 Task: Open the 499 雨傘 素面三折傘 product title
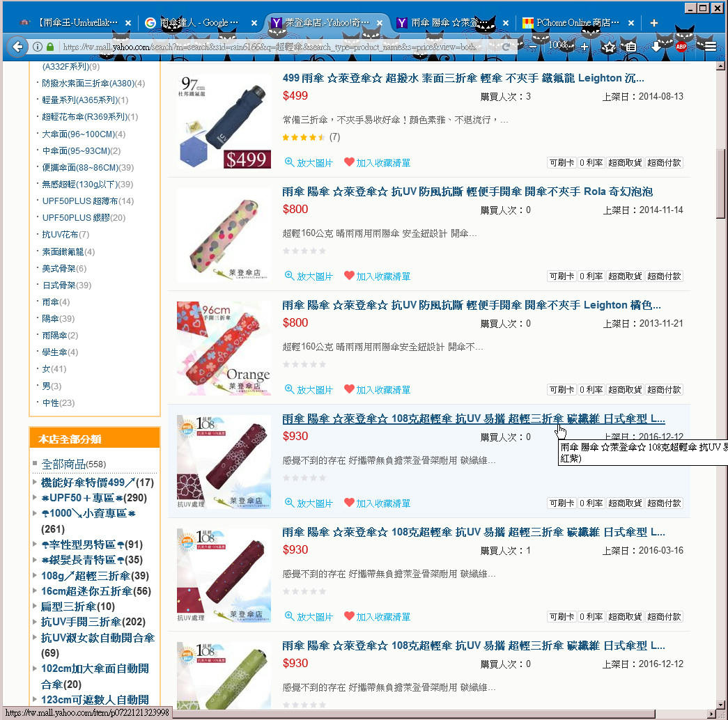point(463,78)
